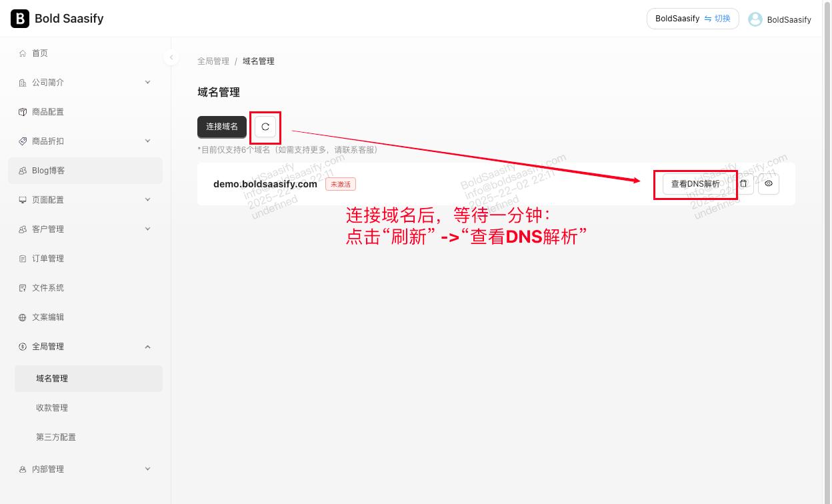This screenshot has height=504, width=832.
Task: Click the user icon beside 内部管理
Action: (x=23, y=469)
